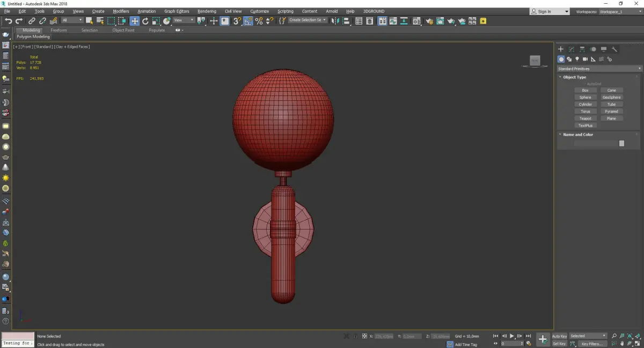Screen dimensions: 644x348
Task: Click the Cylinder primitive button
Action: 585,105
